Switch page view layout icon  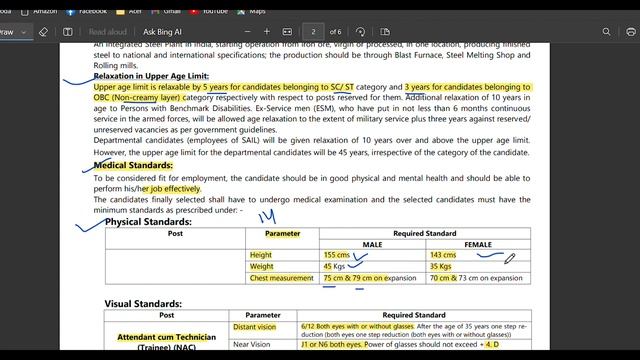point(385,31)
